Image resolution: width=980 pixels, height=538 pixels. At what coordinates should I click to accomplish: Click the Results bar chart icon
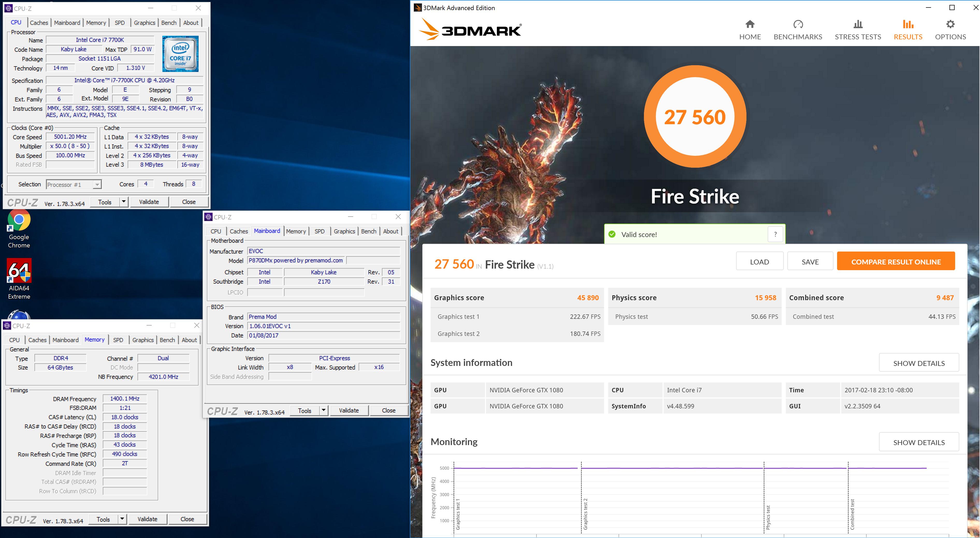(x=908, y=25)
